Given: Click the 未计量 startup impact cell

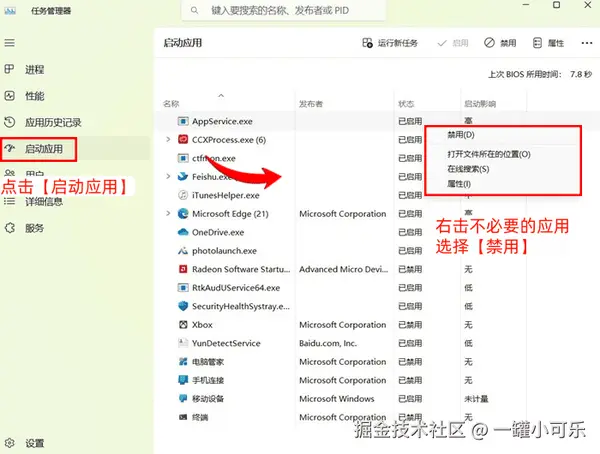Looking at the screenshot, I should click(476, 398).
